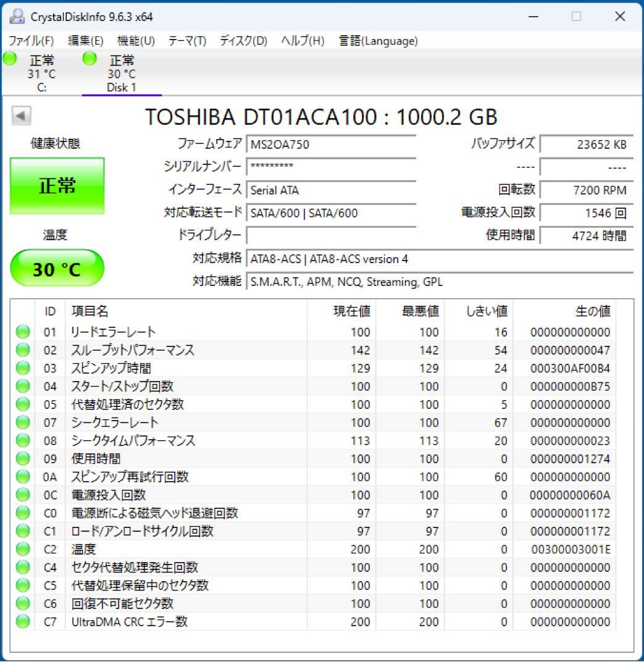Viewport: 644px width, 667px height.
Task: Click the 正常 health status badge
Action: 57,186
